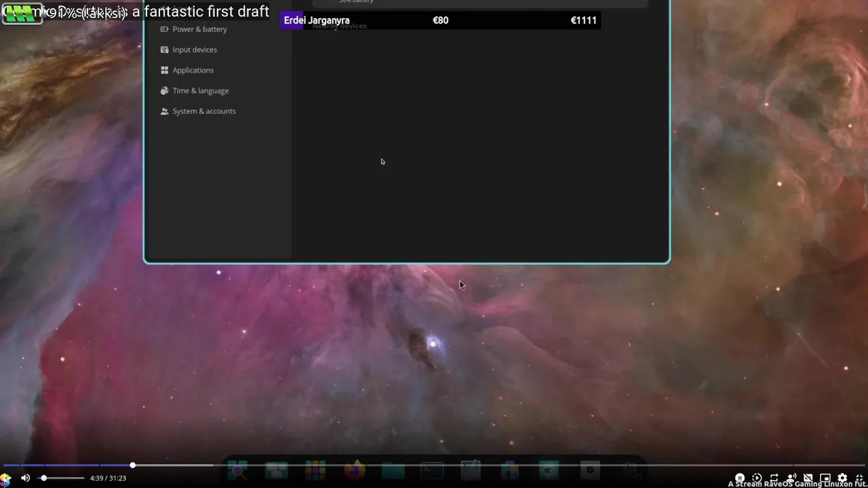
Task: Open the colorful app grid in dock
Action: click(x=315, y=470)
